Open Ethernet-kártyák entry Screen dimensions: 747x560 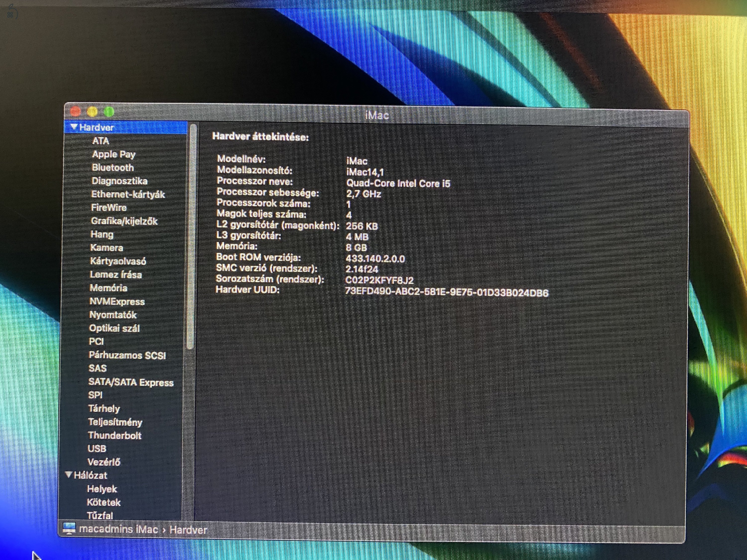[128, 194]
